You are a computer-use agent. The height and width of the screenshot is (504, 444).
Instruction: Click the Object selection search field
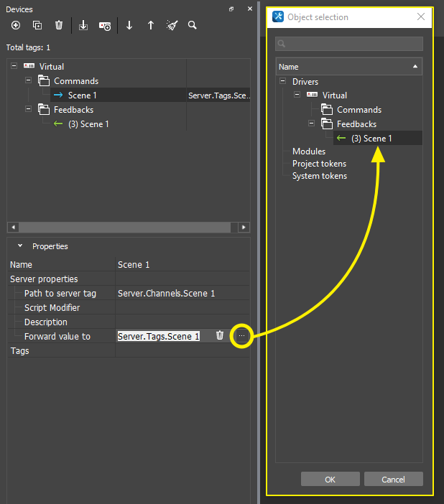click(x=349, y=45)
